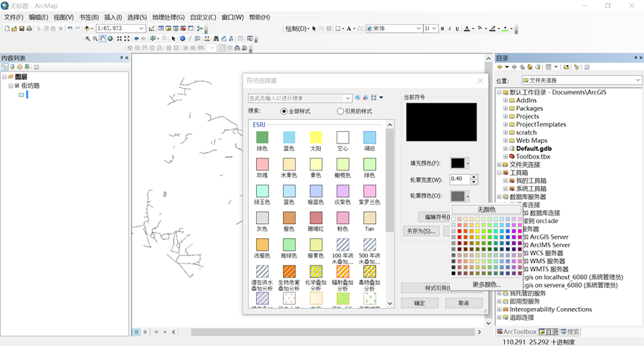Click the 另存为(S)... button

421,231
